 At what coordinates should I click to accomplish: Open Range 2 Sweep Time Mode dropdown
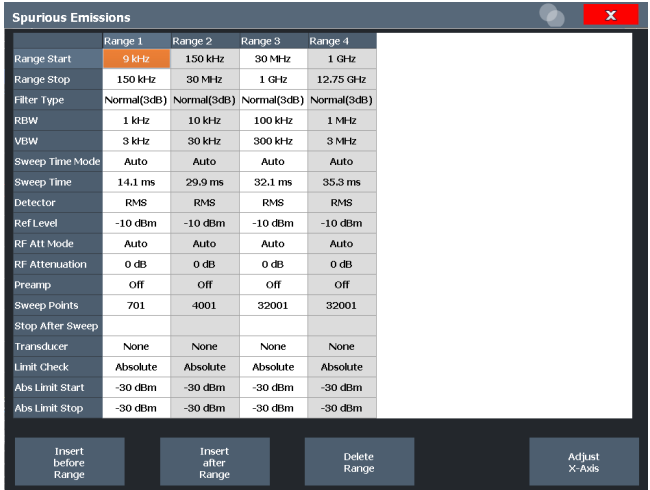(x=205, y=161)
